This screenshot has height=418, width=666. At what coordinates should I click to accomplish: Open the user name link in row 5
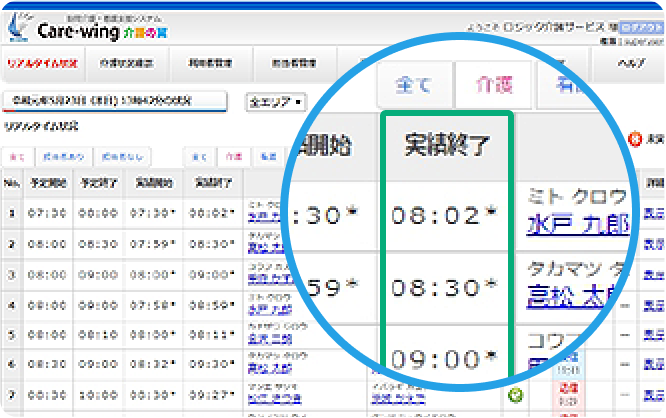(x=270, y=339)
